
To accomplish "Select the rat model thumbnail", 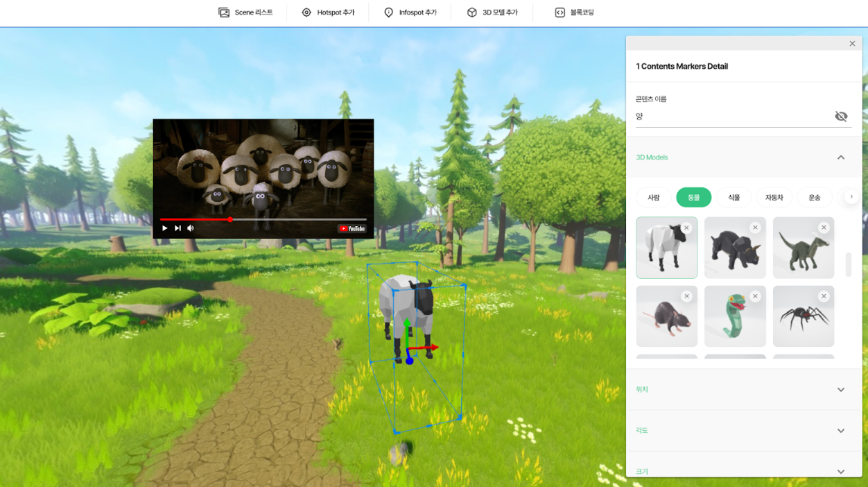I will pyautogui.click(x=666, y=316).
